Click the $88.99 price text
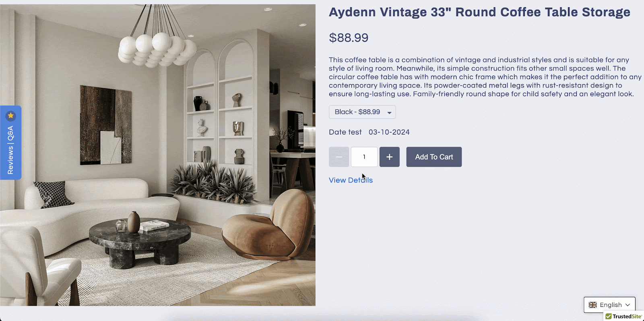Image resolution: width=644 pixels, height=321 pixels. [x=349, y=37]
